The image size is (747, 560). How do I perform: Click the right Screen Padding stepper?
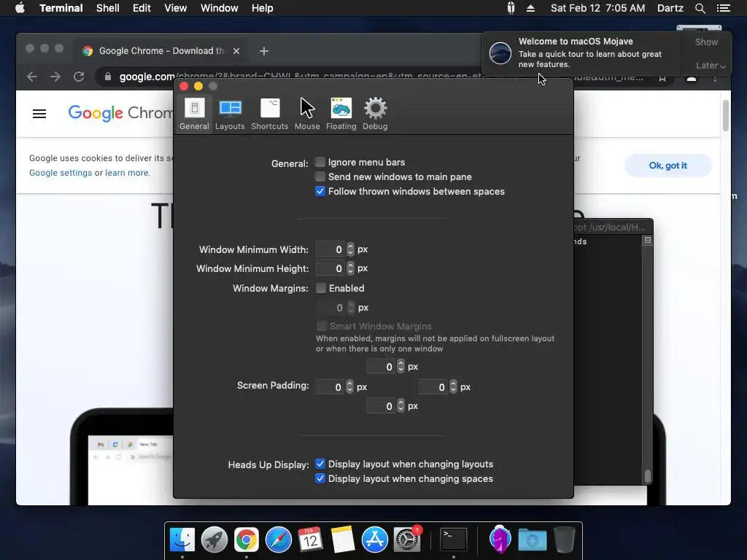point(453,386)
